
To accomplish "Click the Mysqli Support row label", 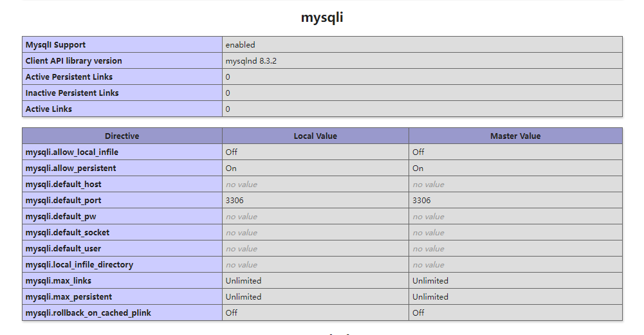I will pyautogui.click(x=55, y=45).
